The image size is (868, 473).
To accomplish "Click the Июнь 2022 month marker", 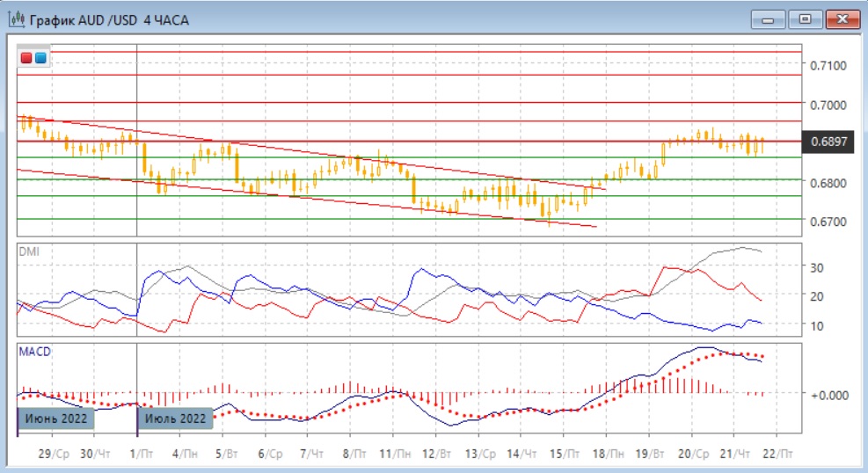I will (x=55, y=418).
